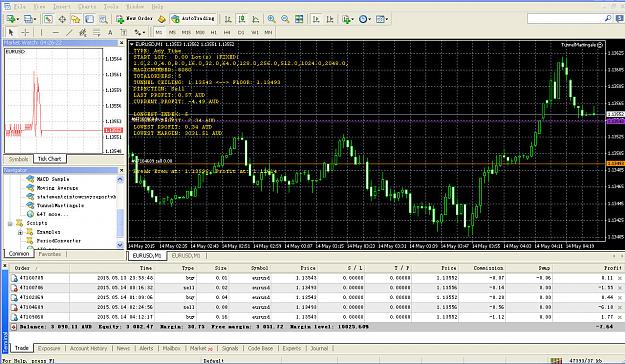Toggle the Terminal window toolbar icon
The image size is (625, 364).
89,19
